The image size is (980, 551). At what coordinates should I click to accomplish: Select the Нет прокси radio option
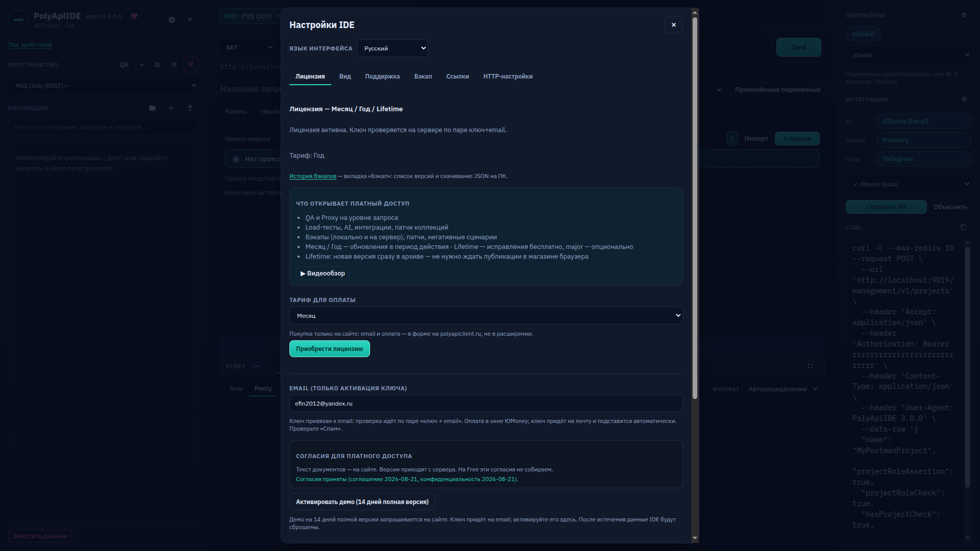[x=236, y=159]
